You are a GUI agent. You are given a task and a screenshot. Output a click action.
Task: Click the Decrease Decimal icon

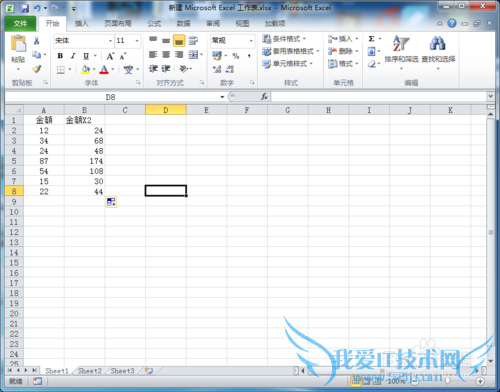pyautogui.click(x=230, y=69)
